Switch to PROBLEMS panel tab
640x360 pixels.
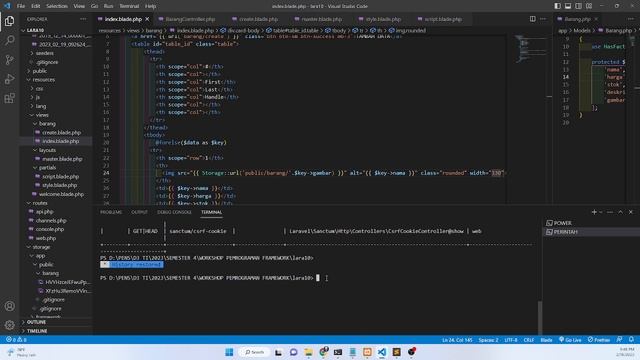(x=111, y=212)
